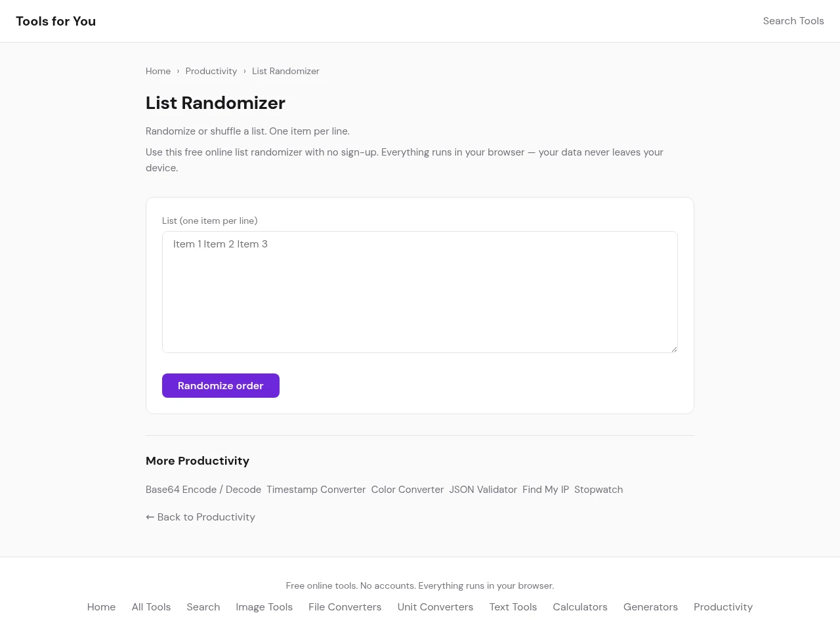This screenshot has height=636, width=840.
Task: Open Calculators in footer navigation
Action: (x=579, y=607)
